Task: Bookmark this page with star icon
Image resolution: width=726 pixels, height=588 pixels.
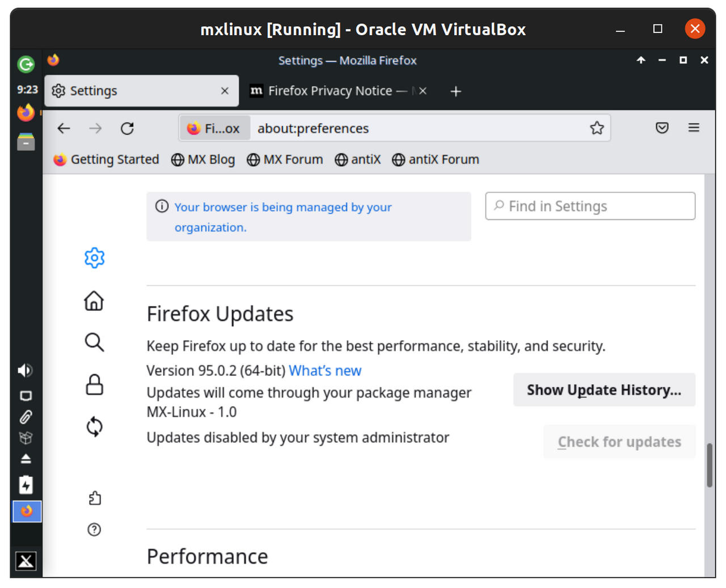Action: (x=597, y=128)
